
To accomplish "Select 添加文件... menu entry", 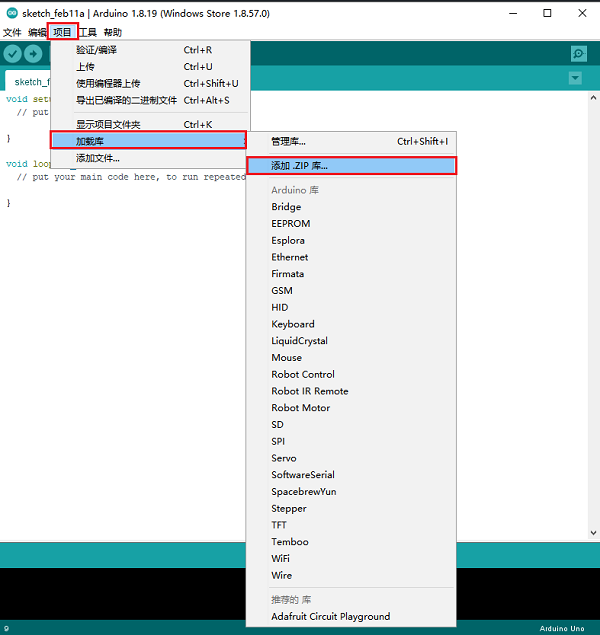I will (150, 158).
